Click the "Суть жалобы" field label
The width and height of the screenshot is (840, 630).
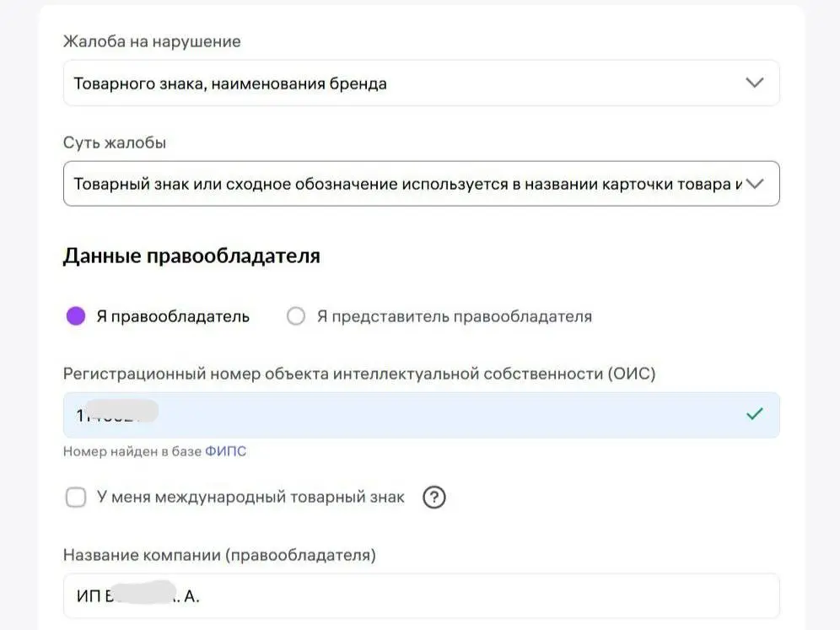(114, 143)
